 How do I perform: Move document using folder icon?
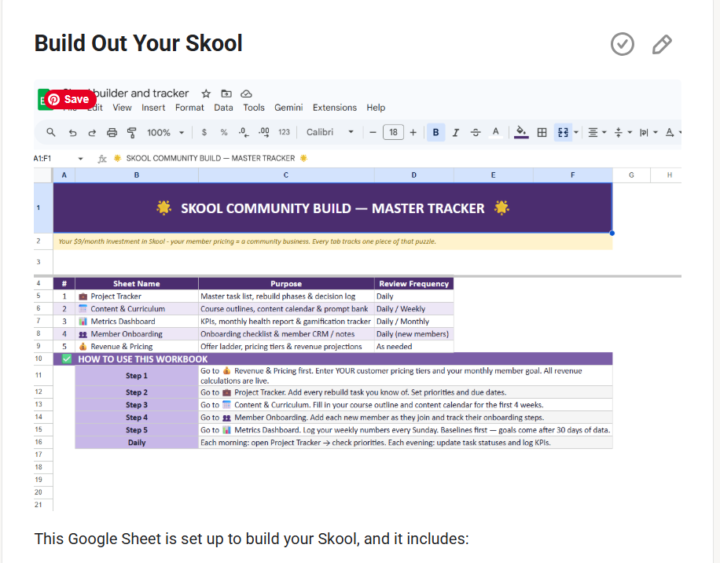tap(226, 94)
